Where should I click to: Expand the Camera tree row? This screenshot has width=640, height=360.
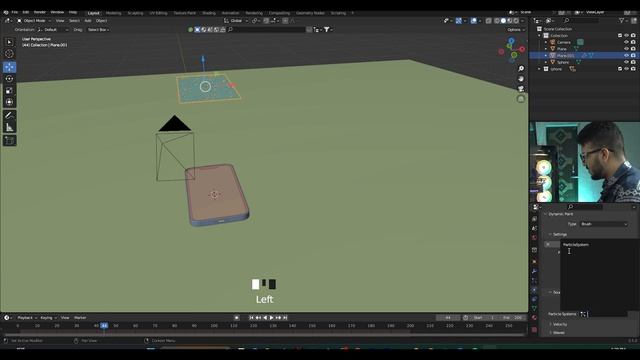546,42
